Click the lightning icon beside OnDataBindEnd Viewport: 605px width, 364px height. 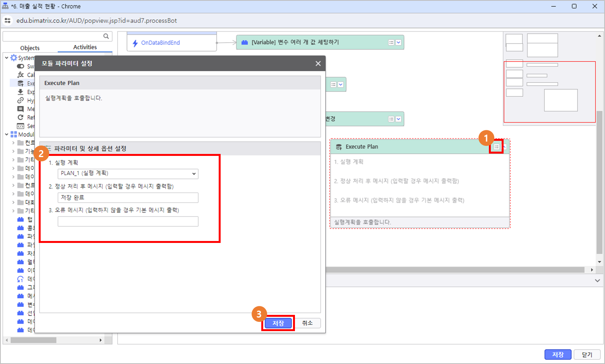[x=135, y=43]
